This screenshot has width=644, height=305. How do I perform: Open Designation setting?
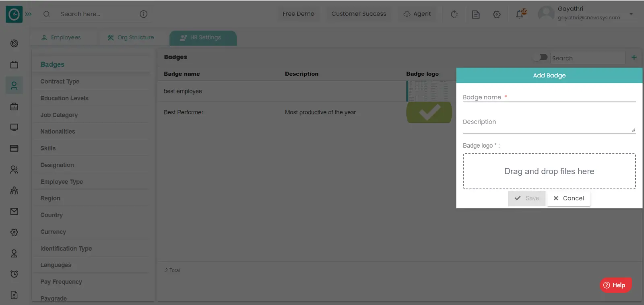57,165
